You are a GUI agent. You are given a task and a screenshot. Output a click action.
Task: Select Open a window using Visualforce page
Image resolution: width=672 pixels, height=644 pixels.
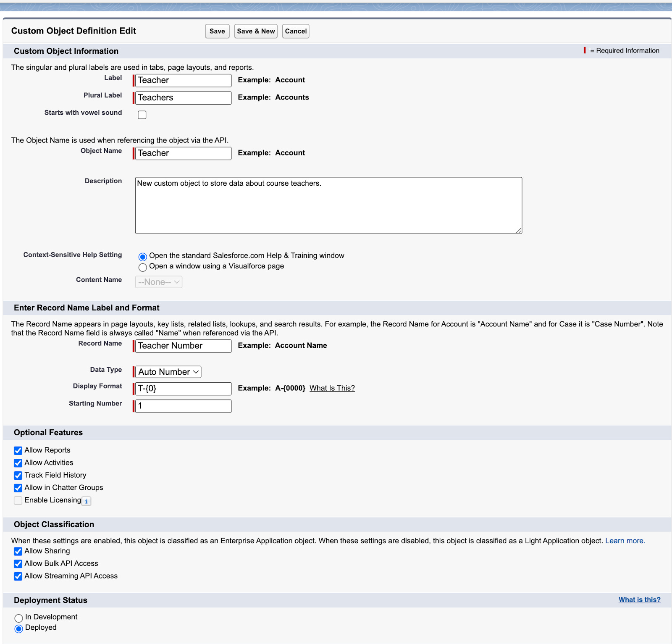tap(143, 267)
